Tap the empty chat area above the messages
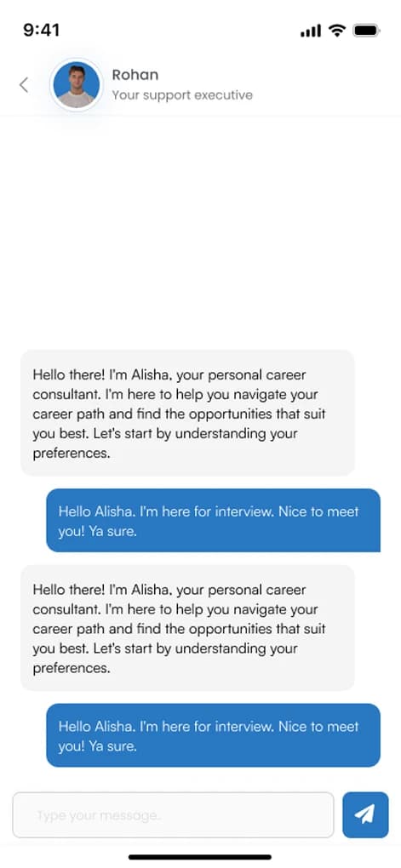Screen dimensions: 401x868 pos(201,232)
